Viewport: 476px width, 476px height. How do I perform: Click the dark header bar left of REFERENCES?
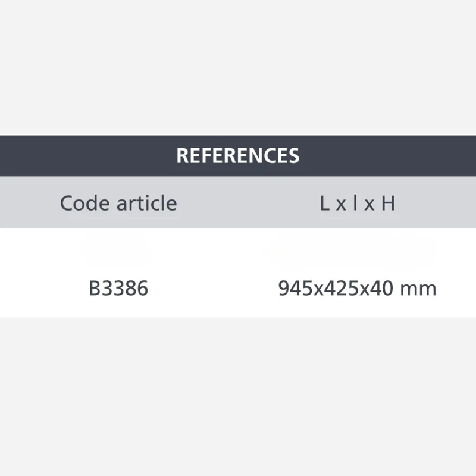[x=88, y=156]
